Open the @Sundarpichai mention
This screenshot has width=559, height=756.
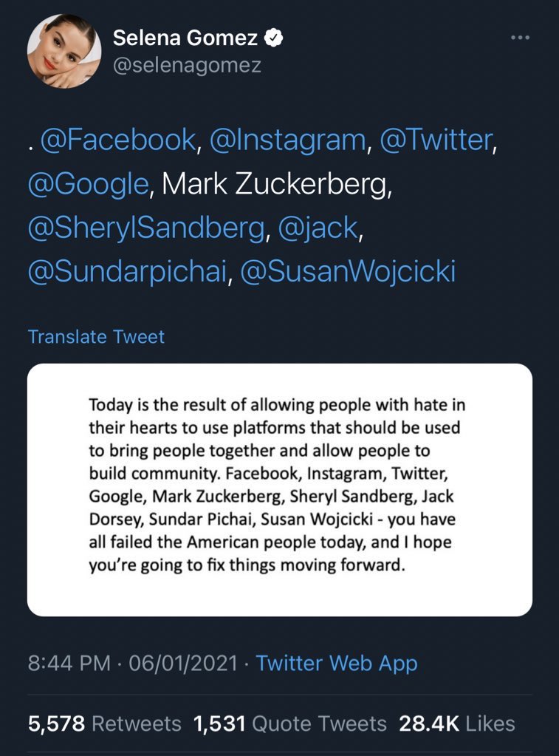coord(127,271)
